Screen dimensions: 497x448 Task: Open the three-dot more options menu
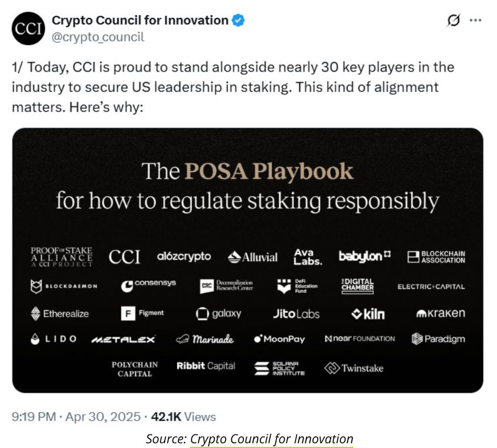475,21
